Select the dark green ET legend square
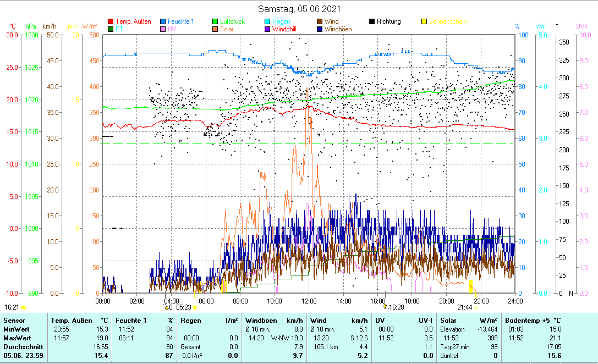The image size is (598, 364). pyautogui.click(x=111, y=29)
